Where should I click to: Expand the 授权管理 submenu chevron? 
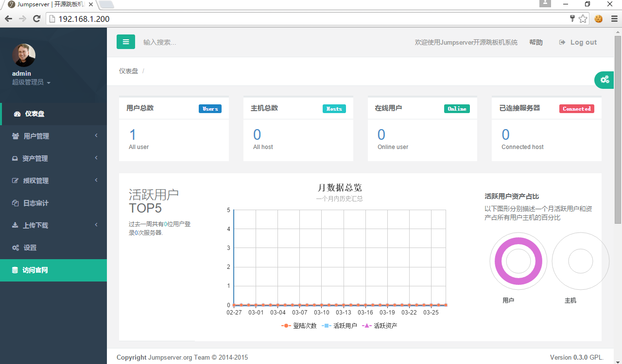coord(96,180)
